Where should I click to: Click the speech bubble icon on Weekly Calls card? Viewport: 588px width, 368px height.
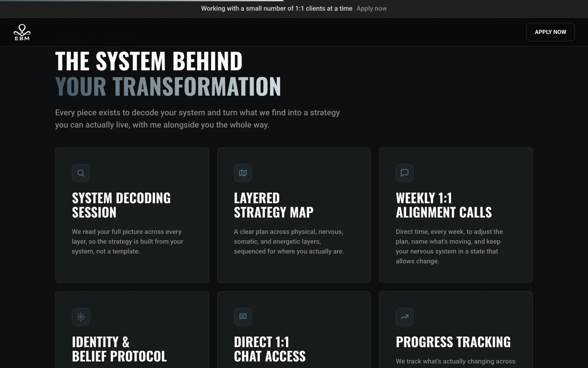(x=405, y=173)
